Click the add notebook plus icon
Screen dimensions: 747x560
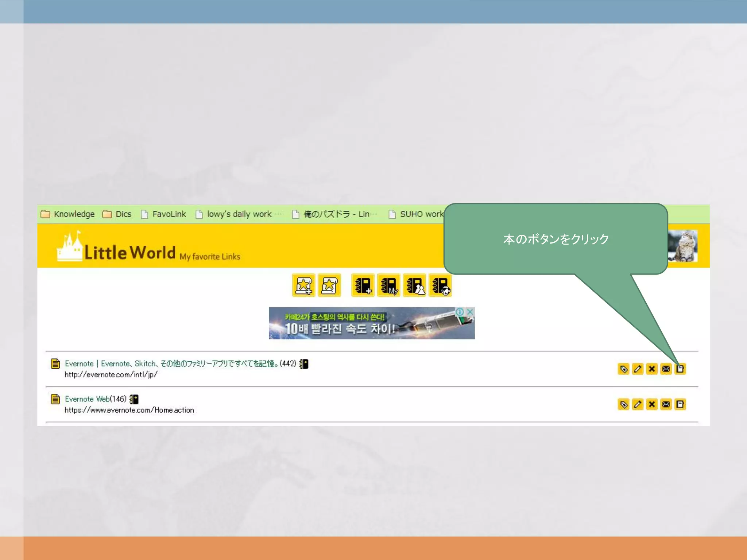coord(363,285)
